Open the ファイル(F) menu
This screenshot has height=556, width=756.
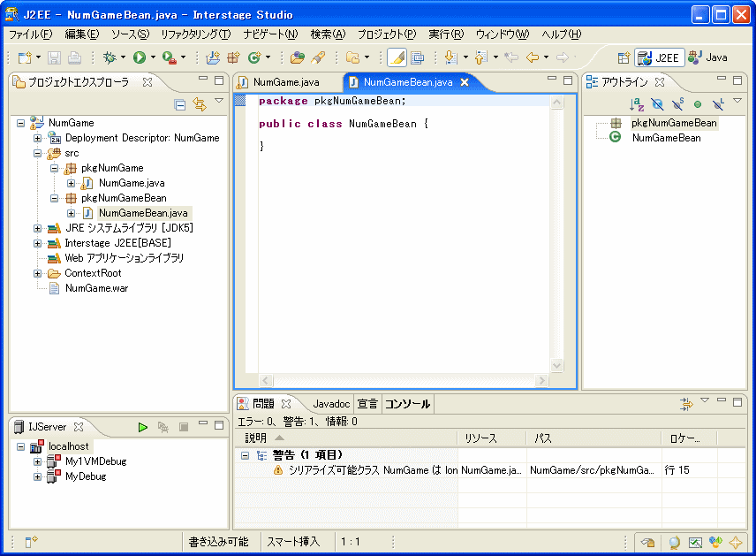31,34
